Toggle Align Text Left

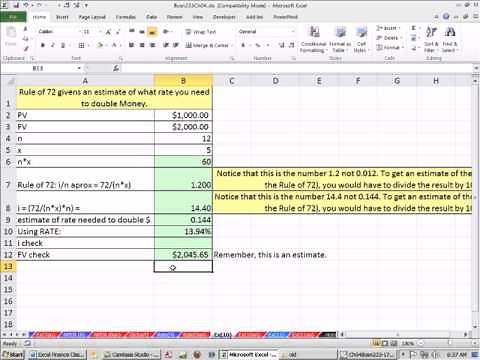click(132, 45)
